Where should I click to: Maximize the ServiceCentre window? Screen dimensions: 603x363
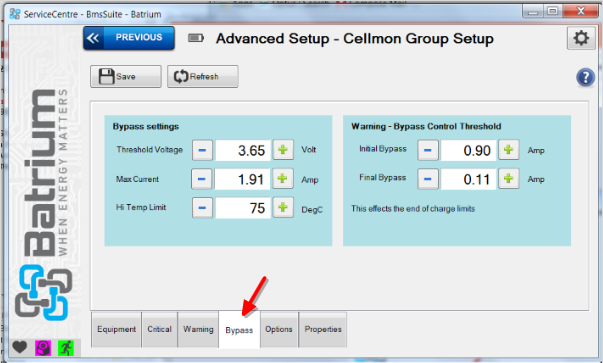tap(553, 11)
